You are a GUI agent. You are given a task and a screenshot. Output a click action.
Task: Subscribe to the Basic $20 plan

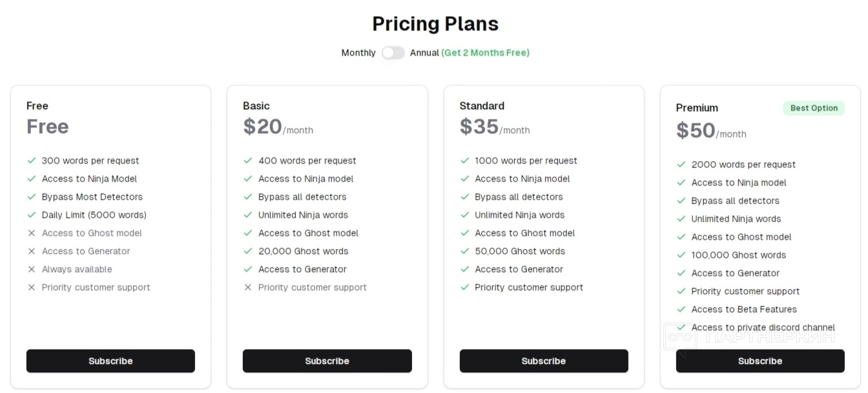[327, 361]
